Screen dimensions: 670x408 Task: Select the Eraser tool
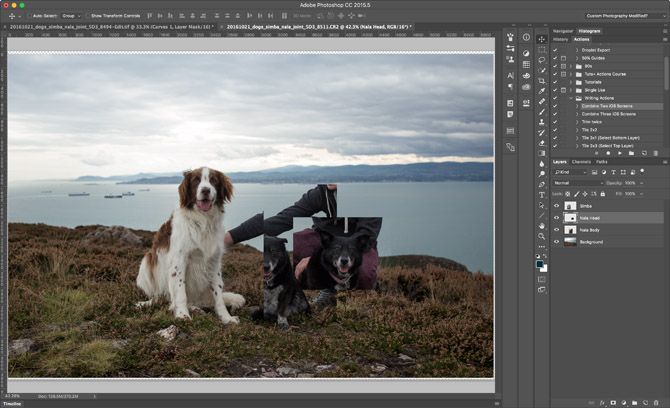point(541,143)
